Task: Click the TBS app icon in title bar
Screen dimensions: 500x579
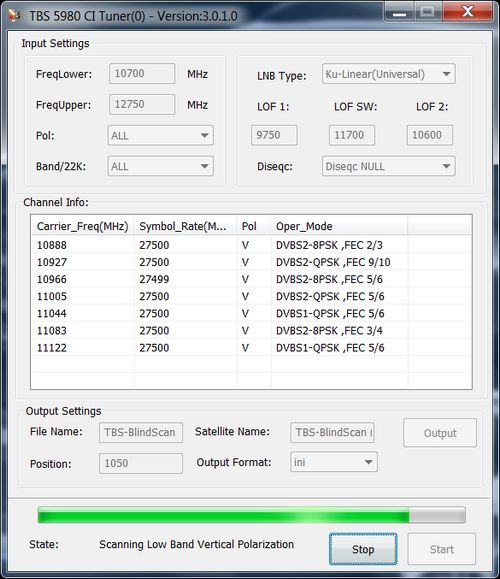Action: click(x=14, y=15)
